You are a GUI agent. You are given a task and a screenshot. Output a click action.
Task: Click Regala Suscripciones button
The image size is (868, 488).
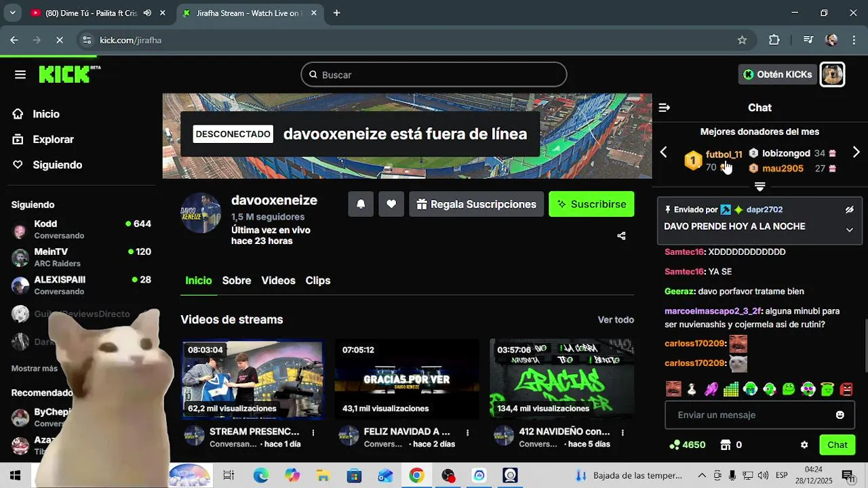tap(476, 204)
